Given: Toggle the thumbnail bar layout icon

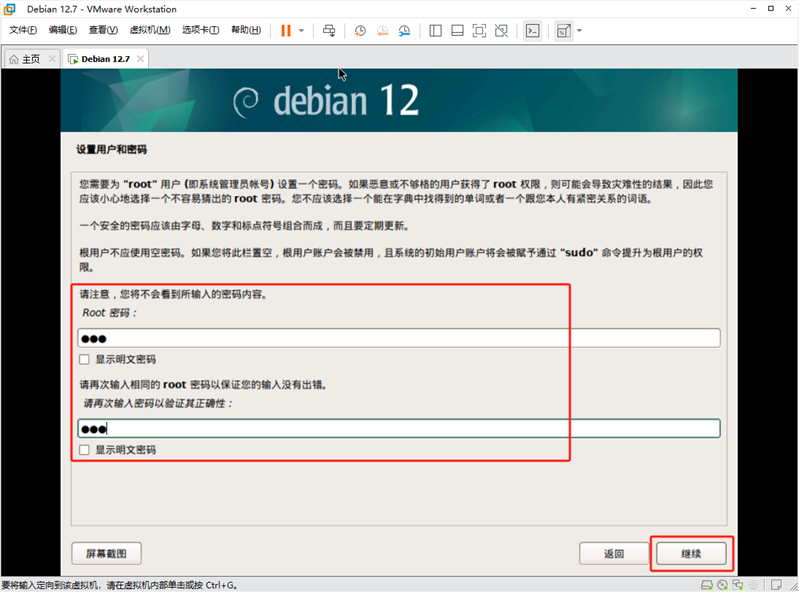Looking at the screenshot, I should [458, 31].
